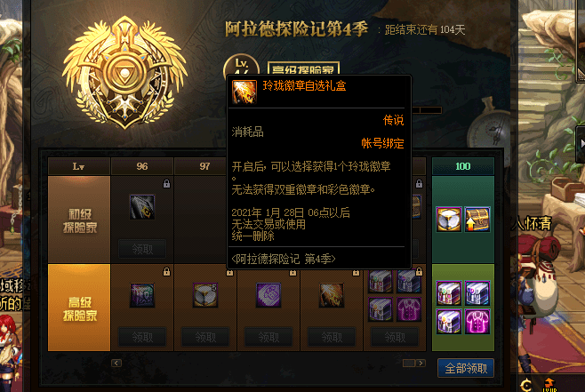Select the level 96 advanced explorer reward icon
Viewport: 585px width, 392px height.
click(x=142, y=295)
